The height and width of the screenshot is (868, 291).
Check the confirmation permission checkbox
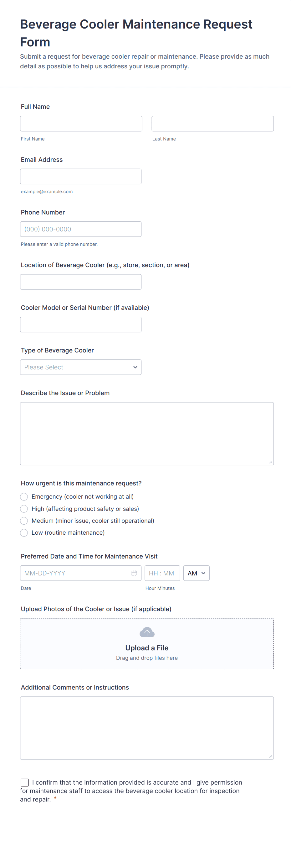[24, 782]
